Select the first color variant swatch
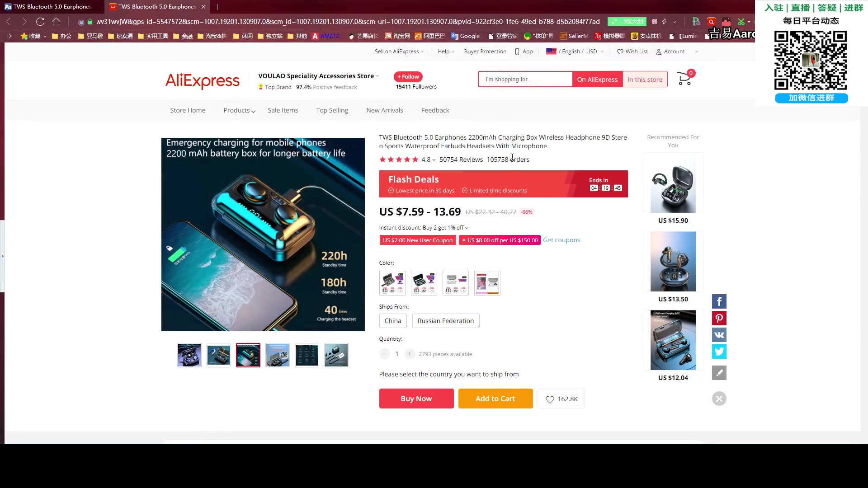The width and height of the screenshot is (868, 488). pyautogui.click(x=392, y=283)
